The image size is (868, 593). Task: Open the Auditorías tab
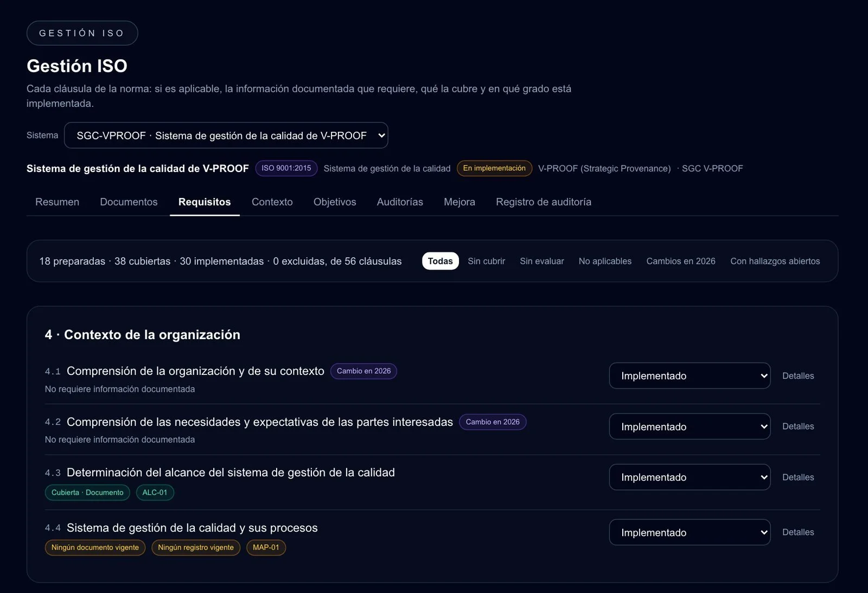pyautogui.click(x=400, y=202)
